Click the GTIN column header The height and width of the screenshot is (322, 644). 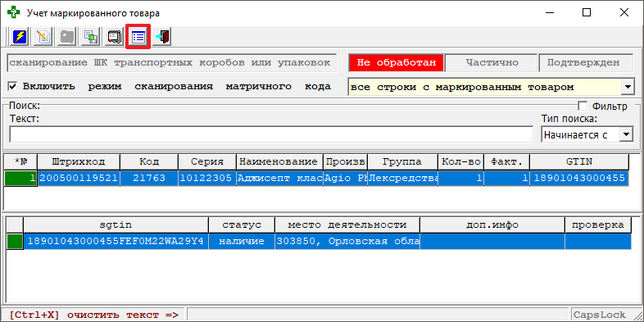coord(579,162)
